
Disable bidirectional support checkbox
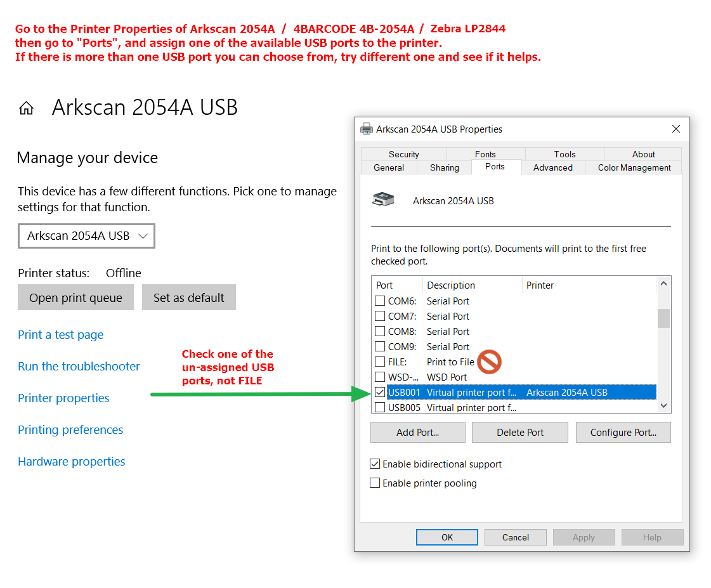coord(375,464)
